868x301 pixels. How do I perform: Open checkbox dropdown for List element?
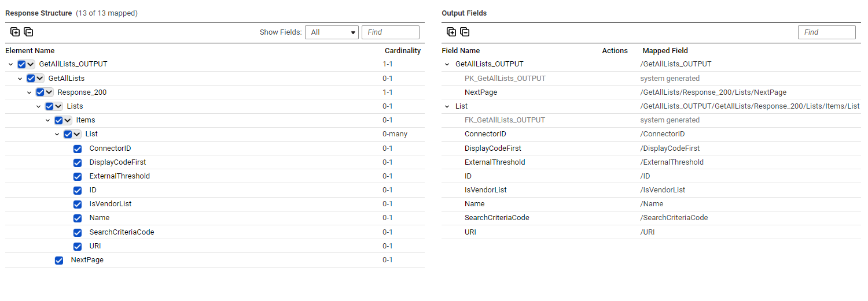[x=77, y=134]
